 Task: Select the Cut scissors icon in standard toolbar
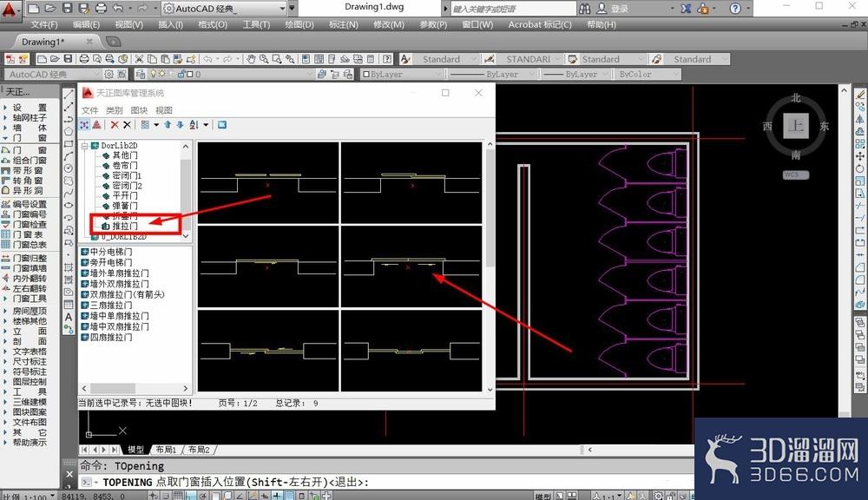click(139, 59)
